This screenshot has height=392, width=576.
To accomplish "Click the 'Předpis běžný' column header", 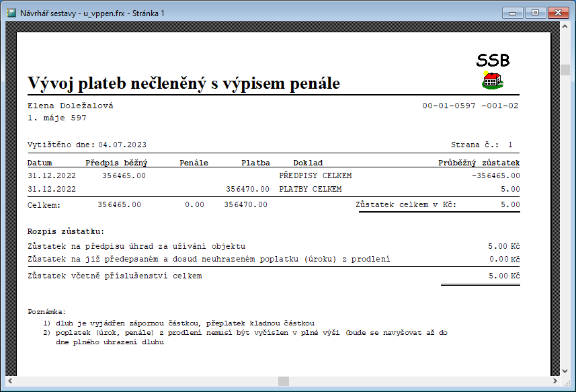I will tap(116, 163).
